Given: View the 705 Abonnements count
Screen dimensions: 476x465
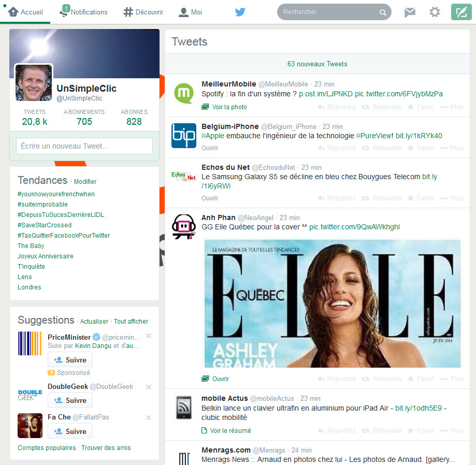Looking at the screenshot, I should tap(84, 118).
